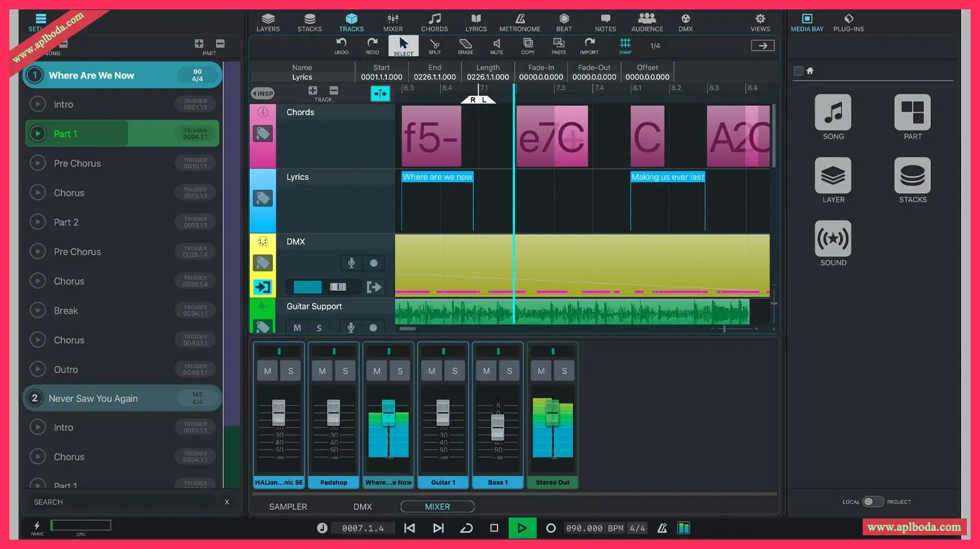Browse Sound items in Media Bay
This screenshot has width=980, height=549.
tap(833, 243)
